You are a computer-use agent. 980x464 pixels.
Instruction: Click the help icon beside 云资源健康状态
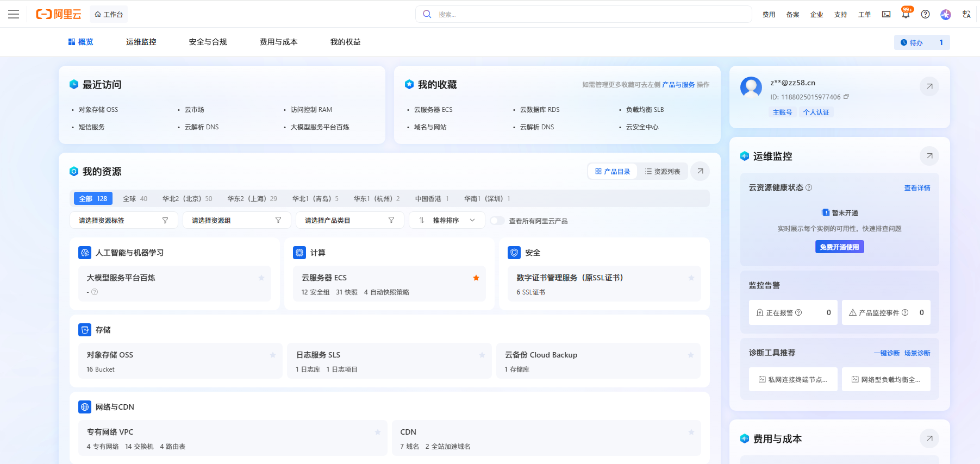tap(809, 187)
